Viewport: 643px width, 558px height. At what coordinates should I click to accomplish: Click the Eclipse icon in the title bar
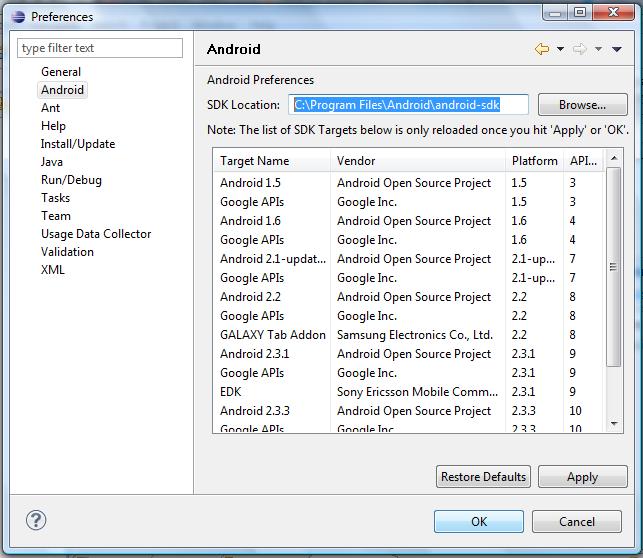coord(18,17)
